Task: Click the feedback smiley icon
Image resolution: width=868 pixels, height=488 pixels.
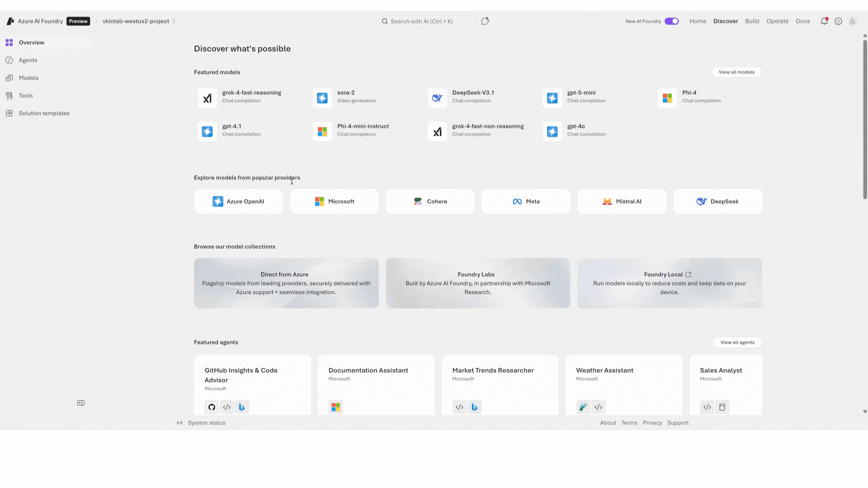Action: 839,21
